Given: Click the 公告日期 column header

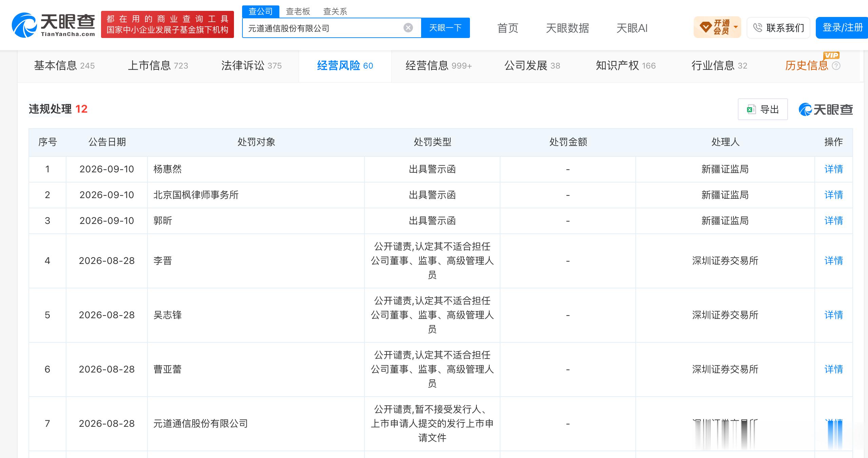Looking at the screenshot, I should tap(107, 142).
